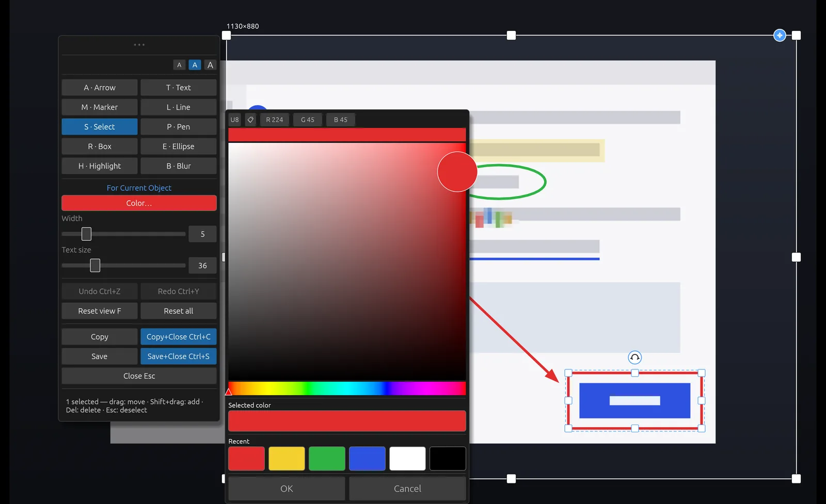Screen dimensions: 826x504
Task: Select the Blur tool
Action: click(x=179, y=166)
